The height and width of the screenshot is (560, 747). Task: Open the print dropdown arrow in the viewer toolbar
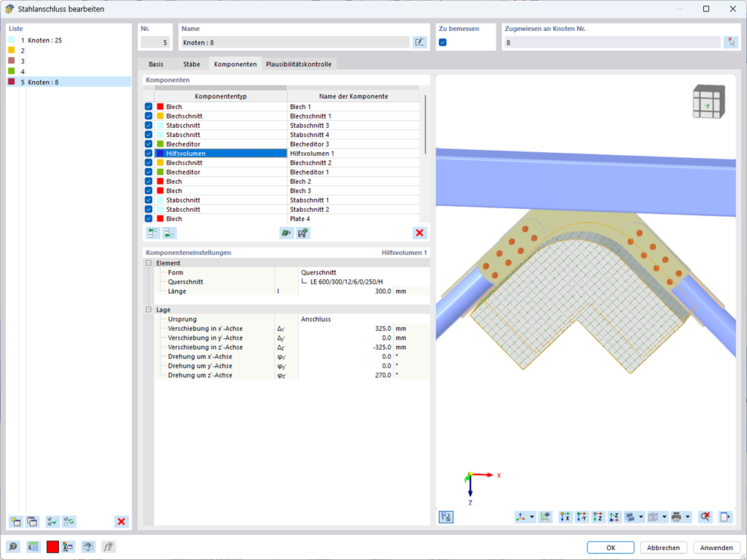click(687, 517)
